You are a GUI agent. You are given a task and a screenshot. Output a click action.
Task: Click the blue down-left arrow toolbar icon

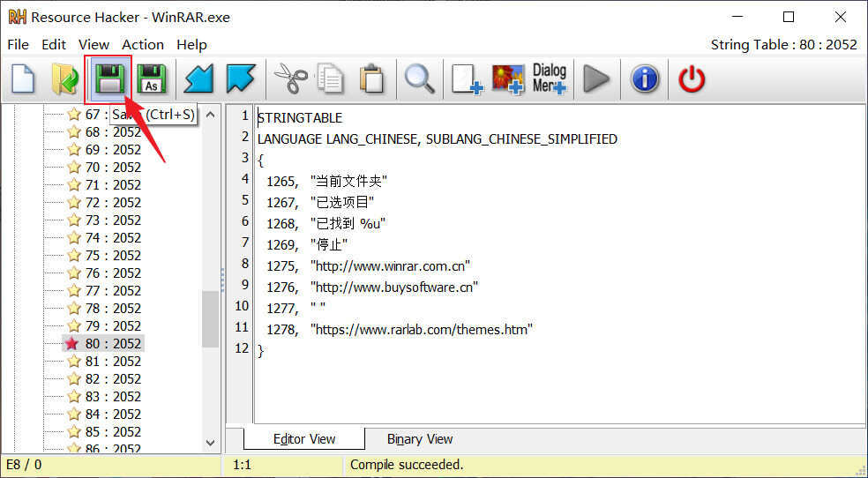(198, 79)
